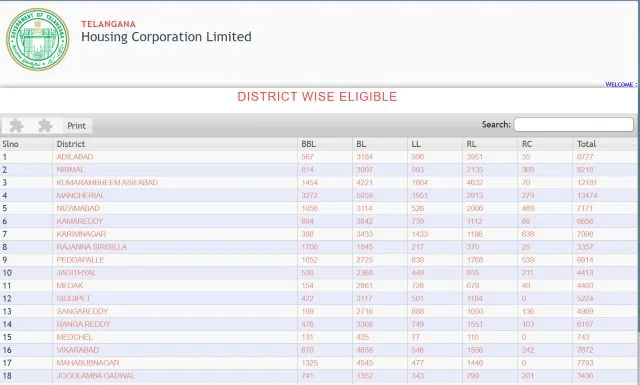Click the Print button
Screen dimensions: 640x385
tap(77, 126)
